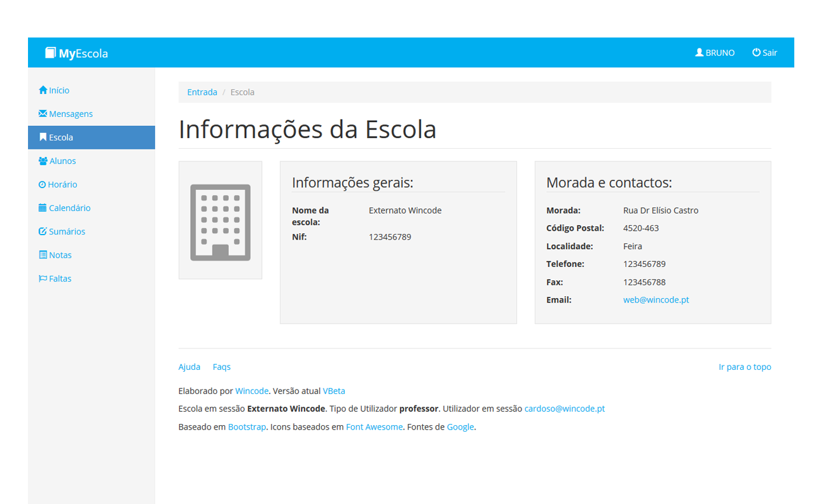Click the clock icon beside Horário

point(43,184)
